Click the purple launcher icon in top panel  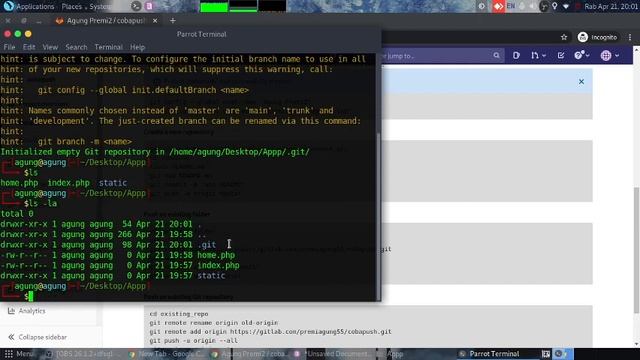[149, 7]
